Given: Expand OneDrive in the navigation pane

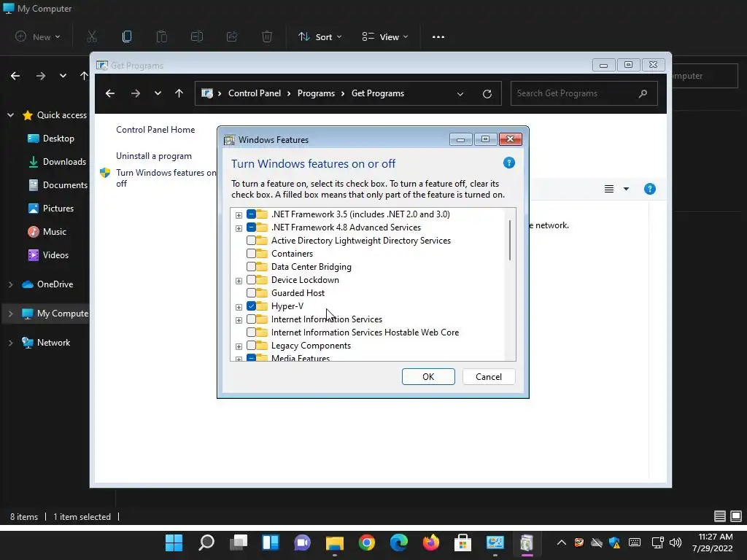Looking at the screenshot, I should [x=10, y=284].
